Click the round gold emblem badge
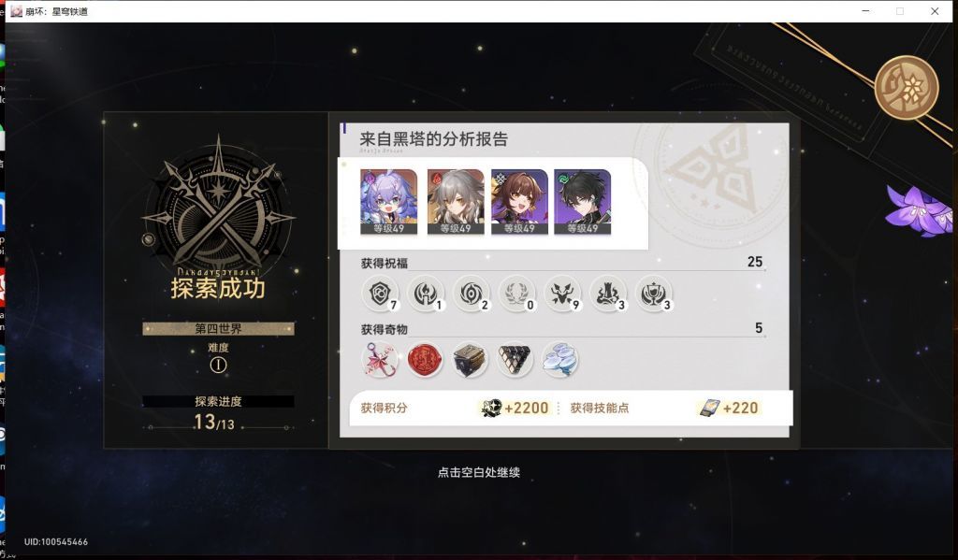958x560 pixels. [x=907, y=87]
